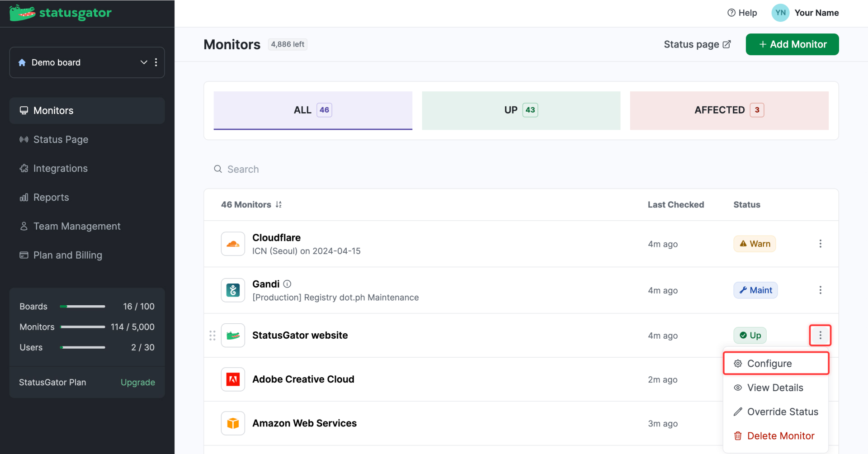Open Gandi row three-dot menu

(x=820, y=290)
